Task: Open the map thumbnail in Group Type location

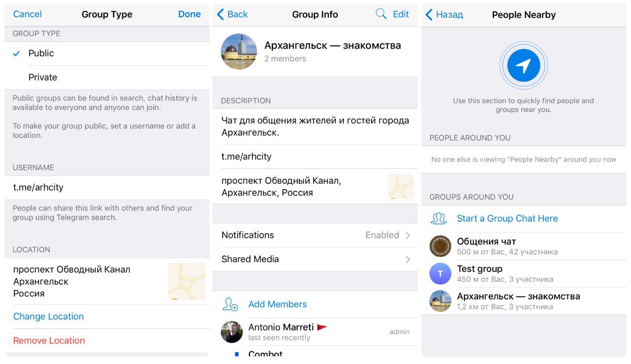Action: [x=187, y=281]
